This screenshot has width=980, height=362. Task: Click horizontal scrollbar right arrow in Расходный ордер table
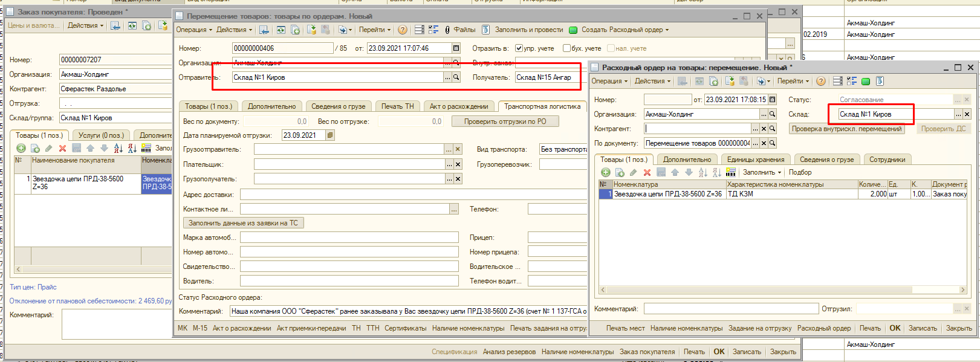[962, 290]
